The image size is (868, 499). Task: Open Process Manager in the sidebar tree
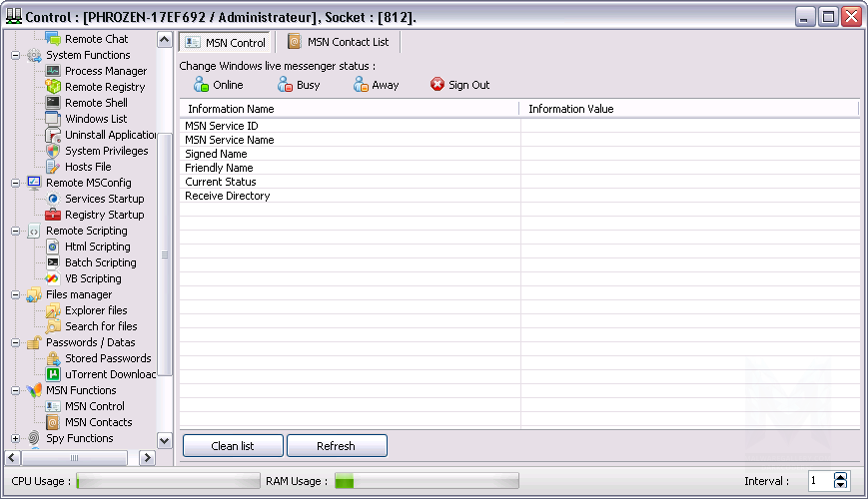pyautogui.click(x=105, y=71)
